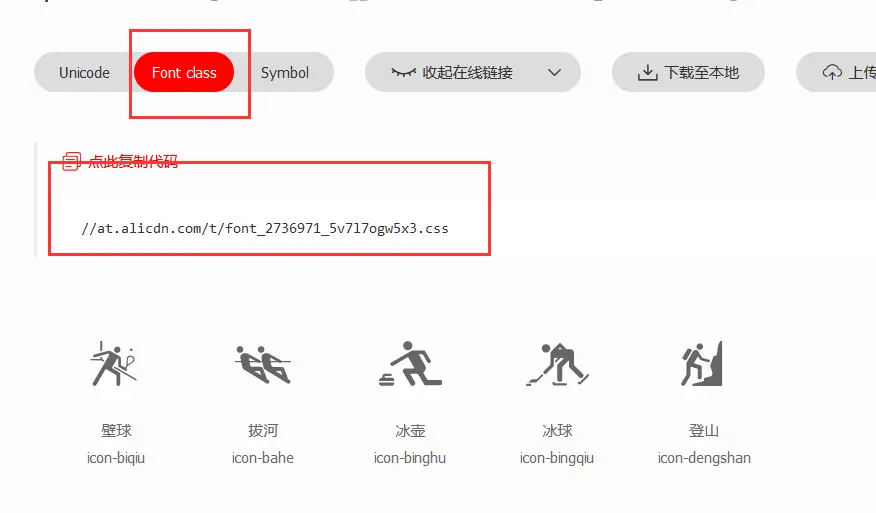Collapse online link via 收起在线链接 text

467,73
